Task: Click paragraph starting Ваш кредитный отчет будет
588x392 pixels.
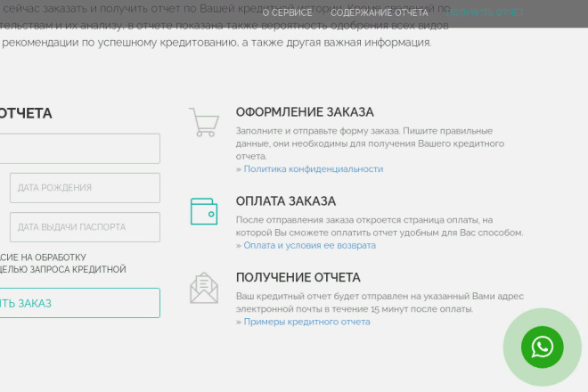Action: [x=380, y=303]
